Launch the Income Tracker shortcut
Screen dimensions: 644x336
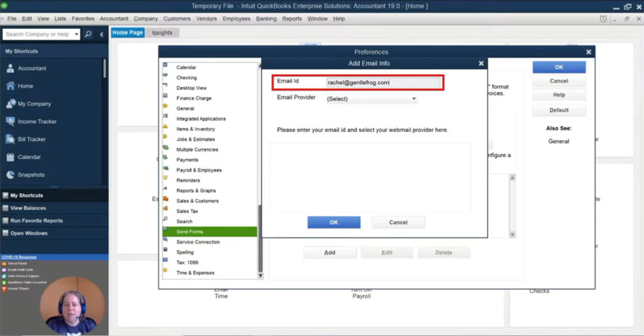[x=11, y=121]
